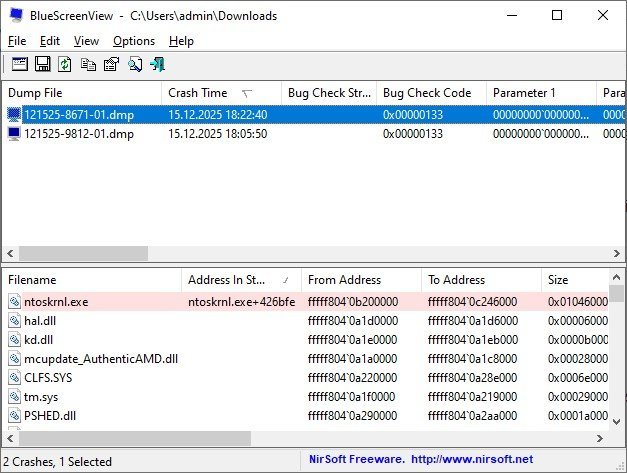Viewport: 627px width, 473px height.
Task: Select dump file 121525-9812-01.dmp
Action: (x=78, y=134)
